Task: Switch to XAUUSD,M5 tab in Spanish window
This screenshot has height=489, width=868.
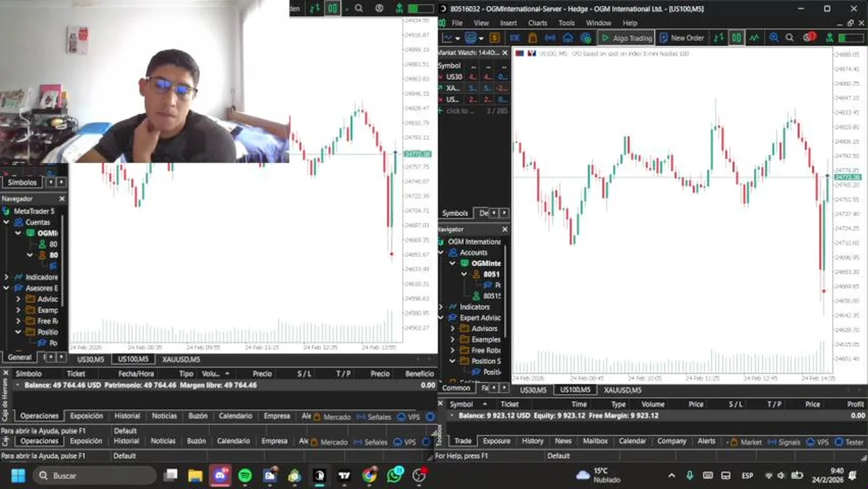Action: 181,359
